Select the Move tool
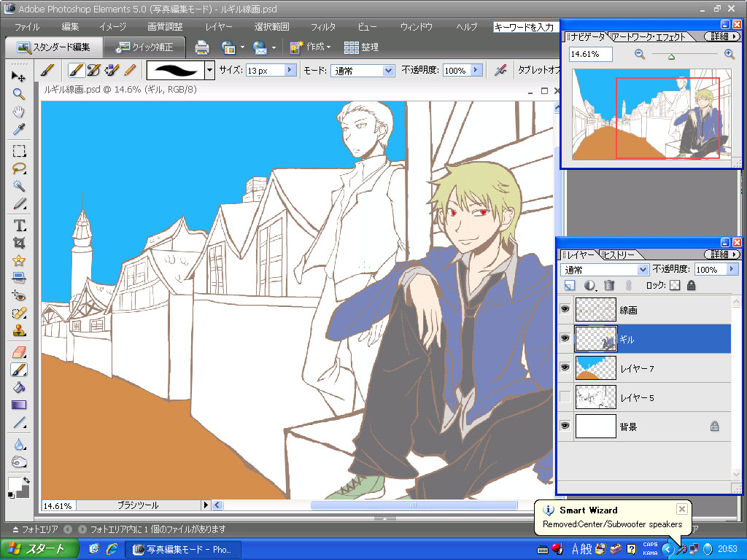Viewport: 747px width, 560px height. 18,76
